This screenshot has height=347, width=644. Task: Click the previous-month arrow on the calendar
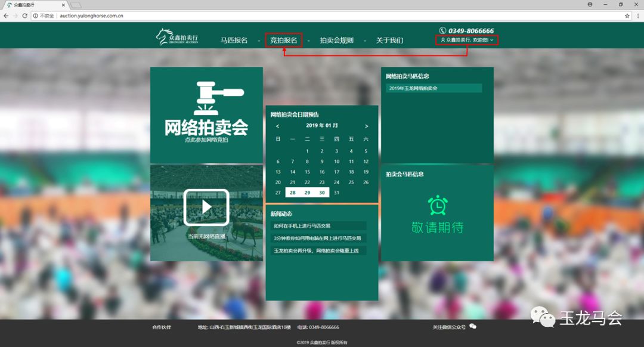[277, 126]
